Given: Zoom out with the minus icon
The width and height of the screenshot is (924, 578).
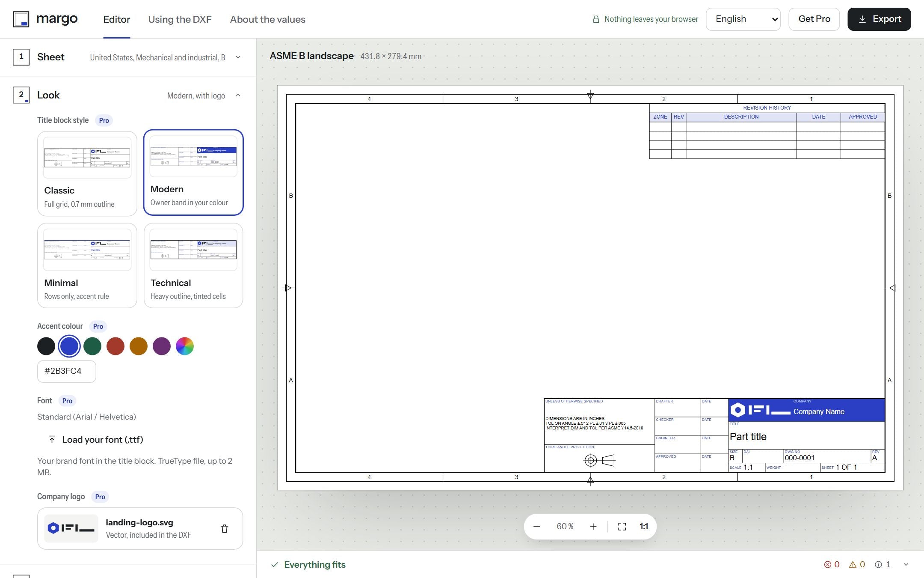Looking at the screenshot, I should [x=536, y=526].
